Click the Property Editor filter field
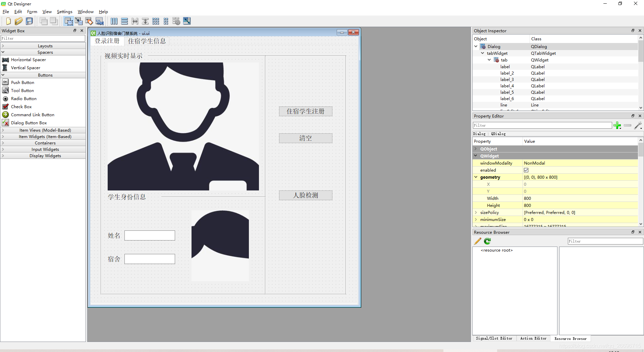 click(x=542, y=125)
